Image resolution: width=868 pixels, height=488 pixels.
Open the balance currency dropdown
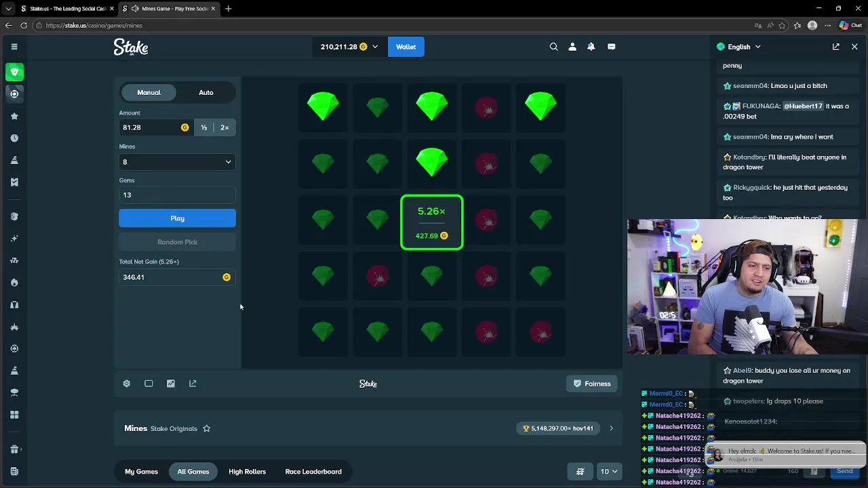coord(349,47)
